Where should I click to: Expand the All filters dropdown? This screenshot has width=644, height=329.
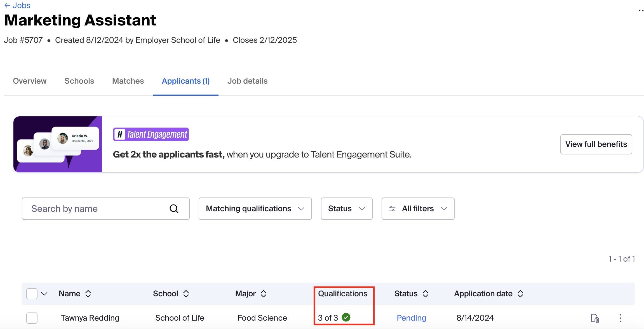418,209
